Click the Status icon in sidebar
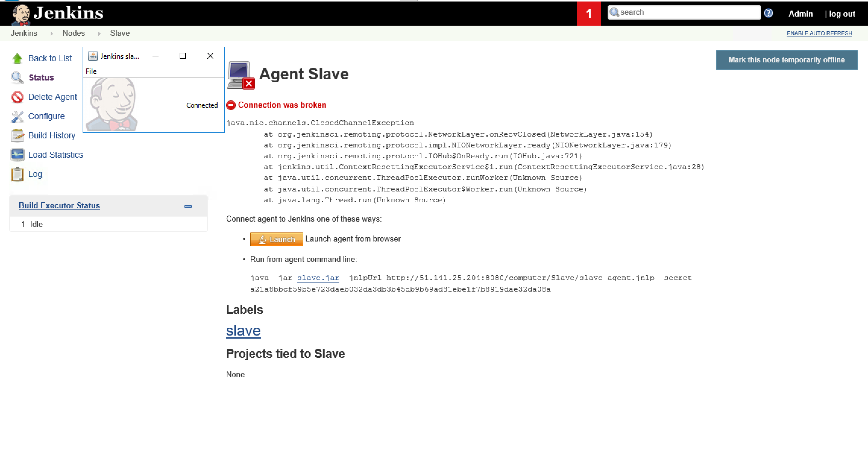The width and height of the screenshot is (868, 461). click(17, 77)
